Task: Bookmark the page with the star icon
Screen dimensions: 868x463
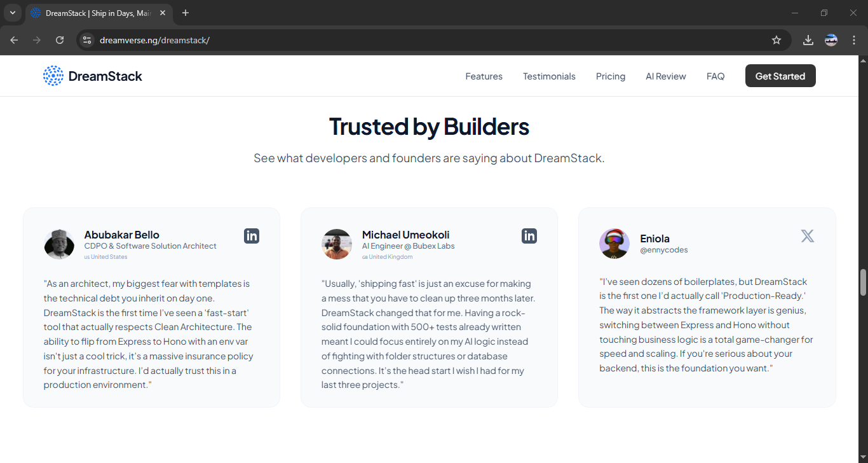Action: pos(776,39)
